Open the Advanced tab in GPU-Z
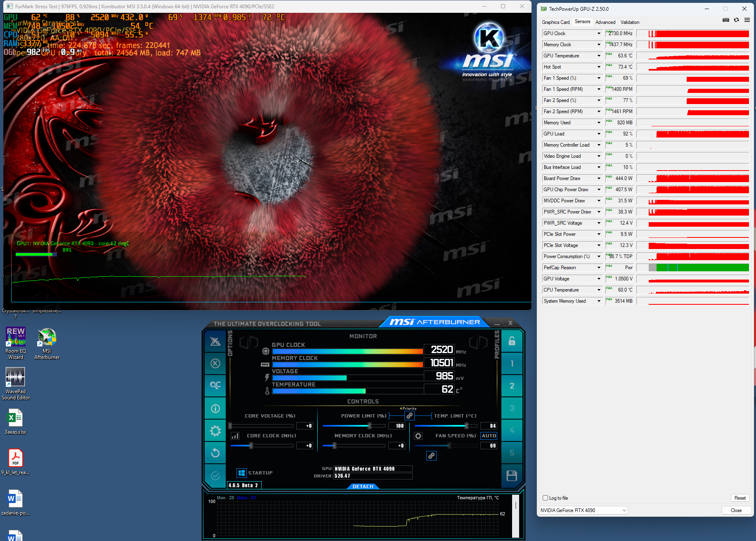Image resolution: width=756 pixels, height=541 pixels. pos(605,22)
